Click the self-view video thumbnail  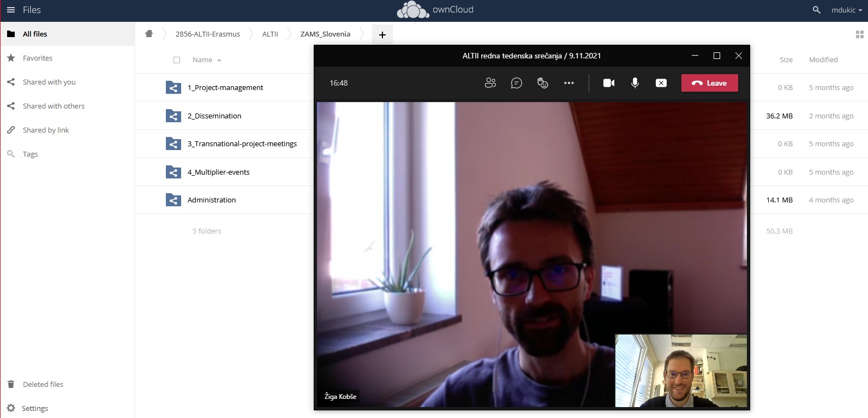click(680, 371)
